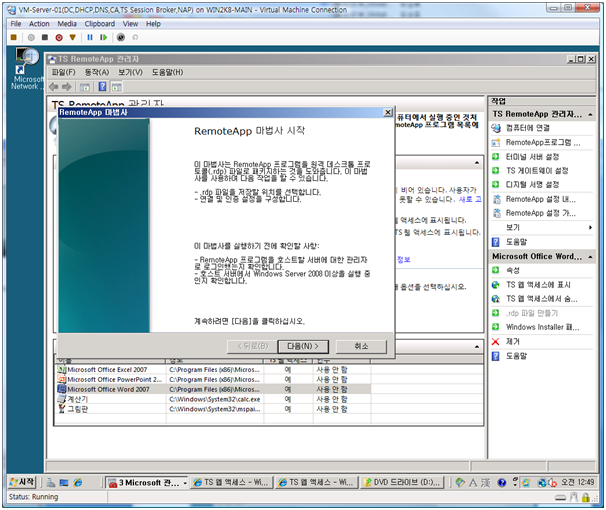Click the RemoteApp프로그램 action in the right pane
This screenshot has width=606, height=510.
(x=543, y=143)
